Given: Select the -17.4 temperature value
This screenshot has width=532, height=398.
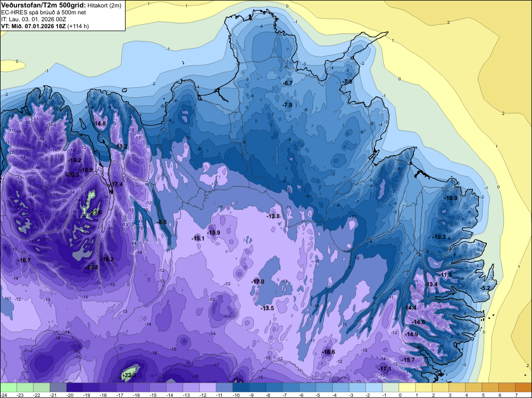Looking at the screenshot, I should click(x=117, y=185).
